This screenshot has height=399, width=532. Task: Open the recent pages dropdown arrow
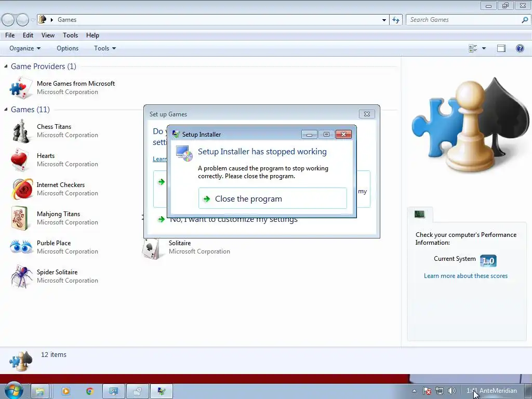(33, 20)
